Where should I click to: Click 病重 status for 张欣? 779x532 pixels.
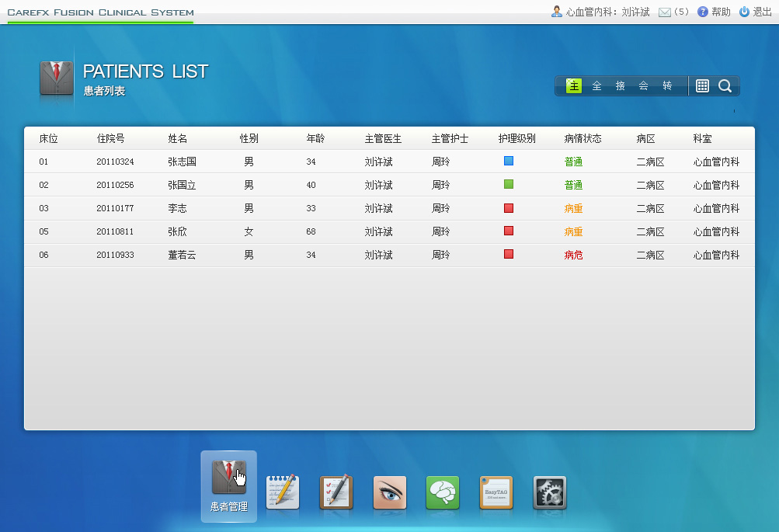(x=573, y=232)
